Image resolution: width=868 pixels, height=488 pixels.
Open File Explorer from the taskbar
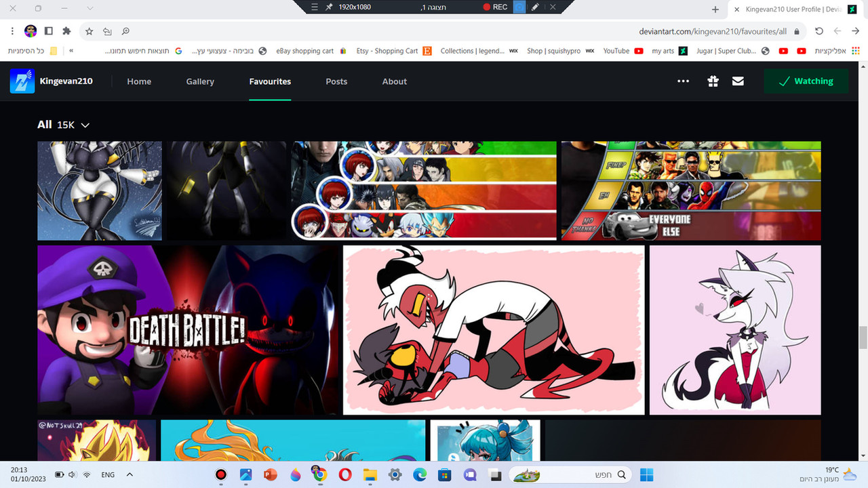370,474
